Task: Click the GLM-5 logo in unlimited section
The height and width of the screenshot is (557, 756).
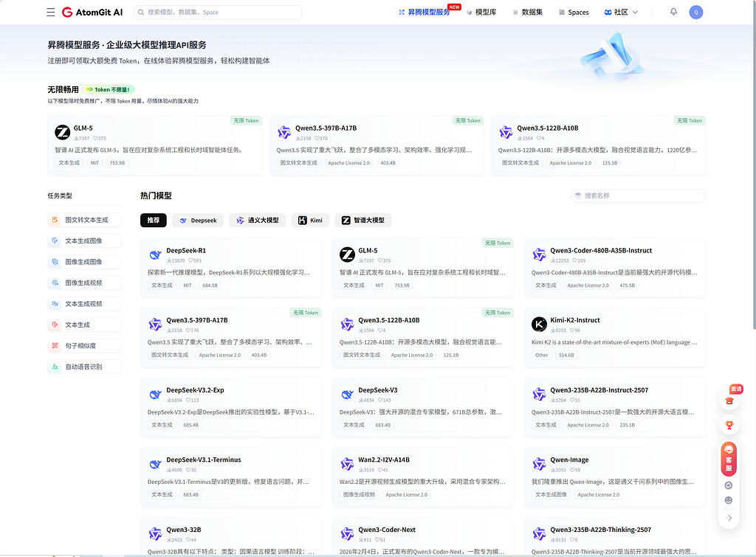Action: (x=62, y=132)
